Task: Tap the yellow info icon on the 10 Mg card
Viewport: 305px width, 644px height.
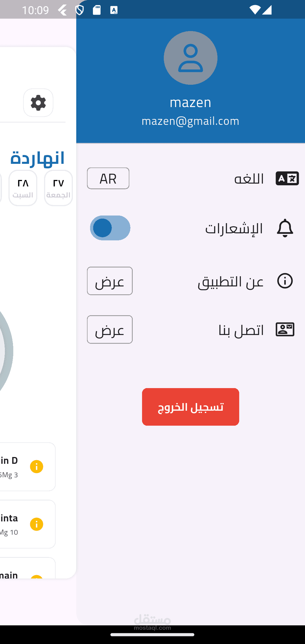Action: coord(36,524)
